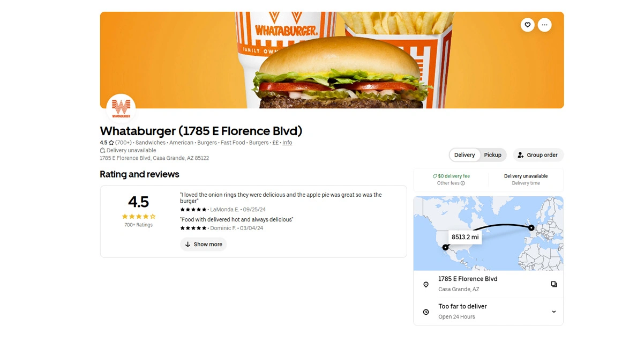Click the clock hours icon

[426, 312]
